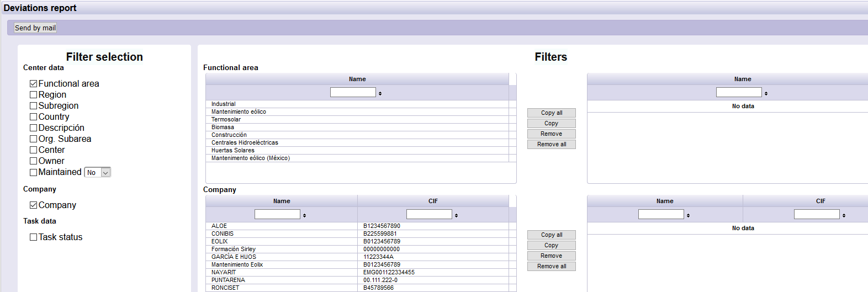Viewport: 868px width, 292px height.
Task: Click Remove all in Company section
Action: 551,266
